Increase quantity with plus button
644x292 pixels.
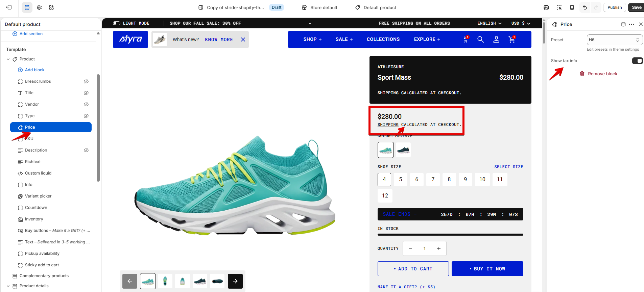point(439,248)
